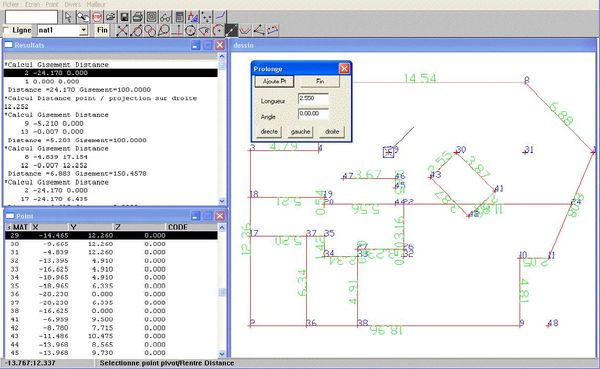Select the red arc tool icon
Viewport: 600px width, 369px height.
pyautogui.click(x=218, y=30)
